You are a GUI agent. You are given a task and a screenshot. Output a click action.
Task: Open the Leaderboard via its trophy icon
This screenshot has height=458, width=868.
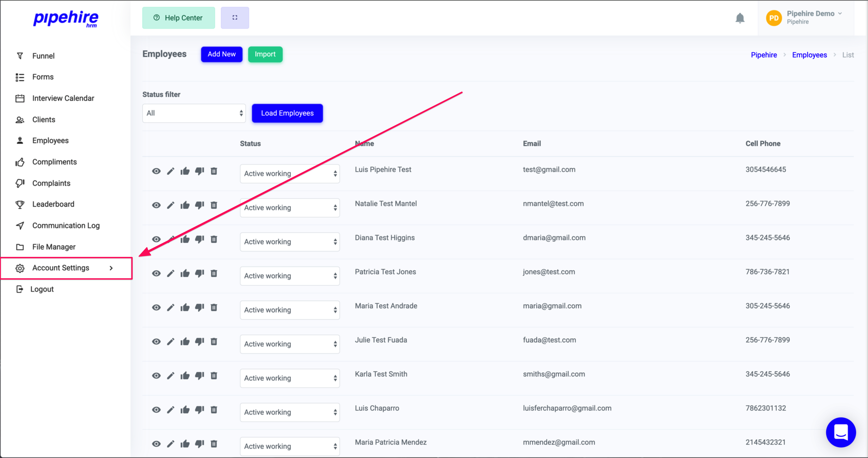(20, 204)
